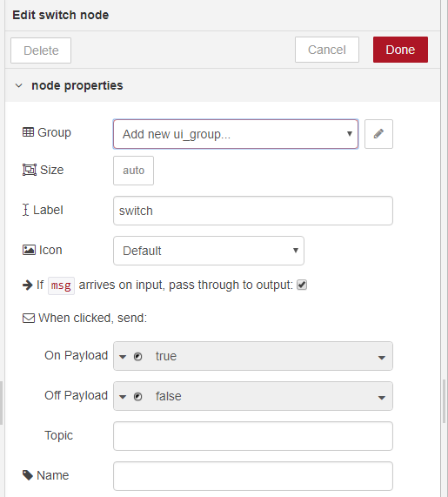Click the Name input field
Screen dimensions: 448x497
coord(253,476)
